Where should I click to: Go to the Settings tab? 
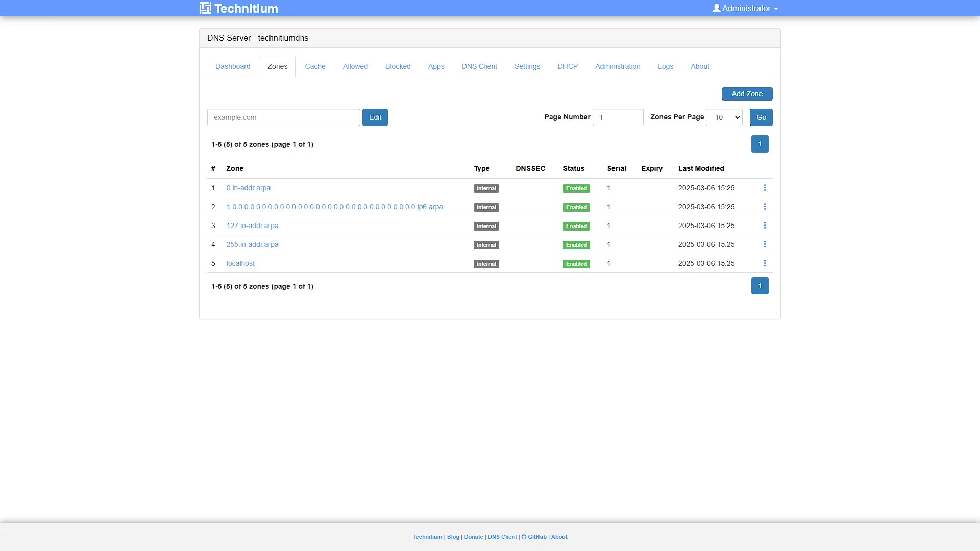(527, 66)
